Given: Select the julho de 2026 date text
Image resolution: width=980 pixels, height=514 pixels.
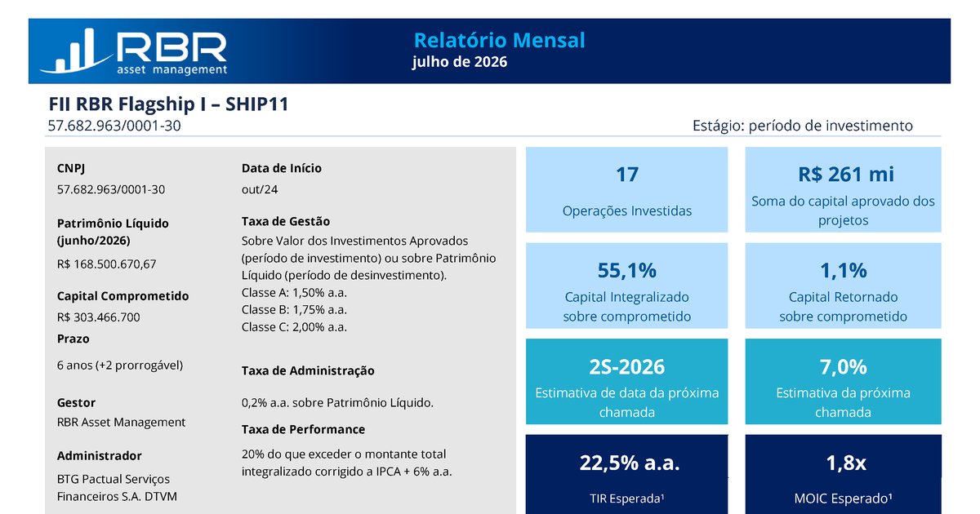Looking at the screenshot, I should (x=460, y=62).
